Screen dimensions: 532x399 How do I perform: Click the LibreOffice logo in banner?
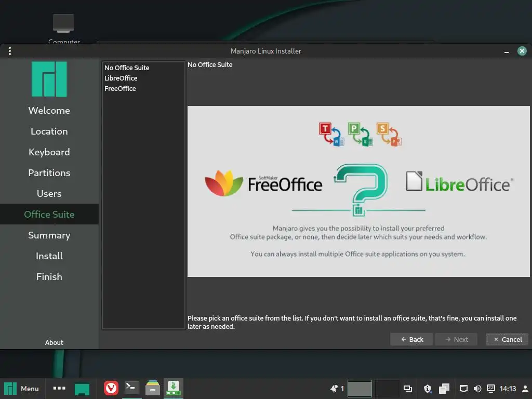(460, 182)
